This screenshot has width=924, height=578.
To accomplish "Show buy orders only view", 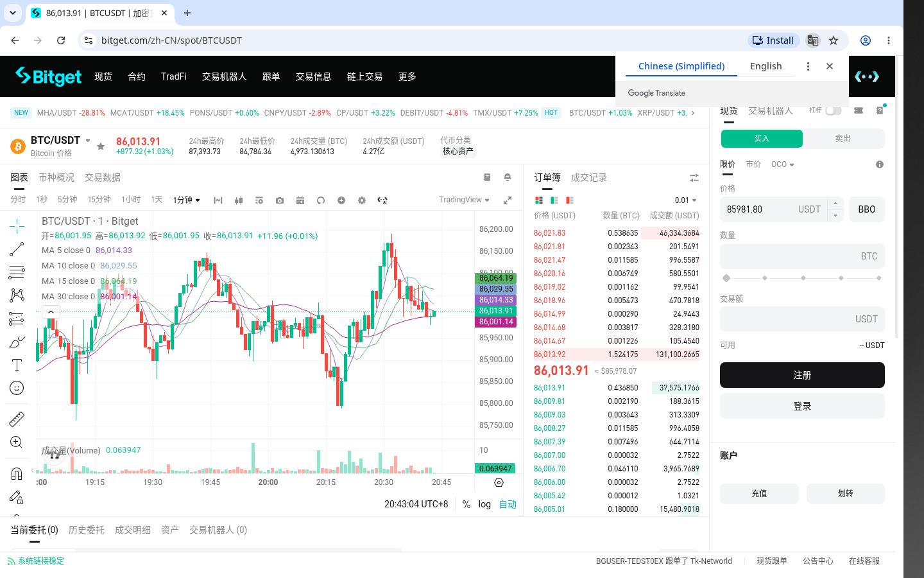I will click(554, 200).
